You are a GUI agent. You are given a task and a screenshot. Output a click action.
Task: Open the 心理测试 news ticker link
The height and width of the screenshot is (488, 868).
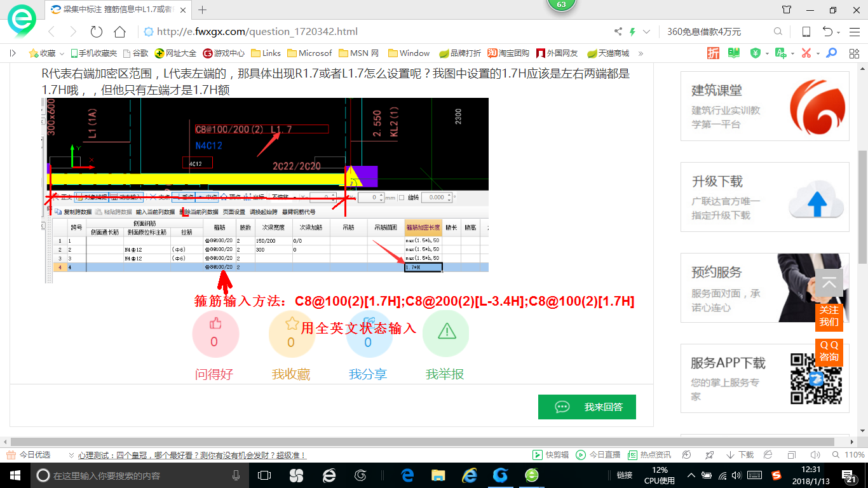pos(192,455)
